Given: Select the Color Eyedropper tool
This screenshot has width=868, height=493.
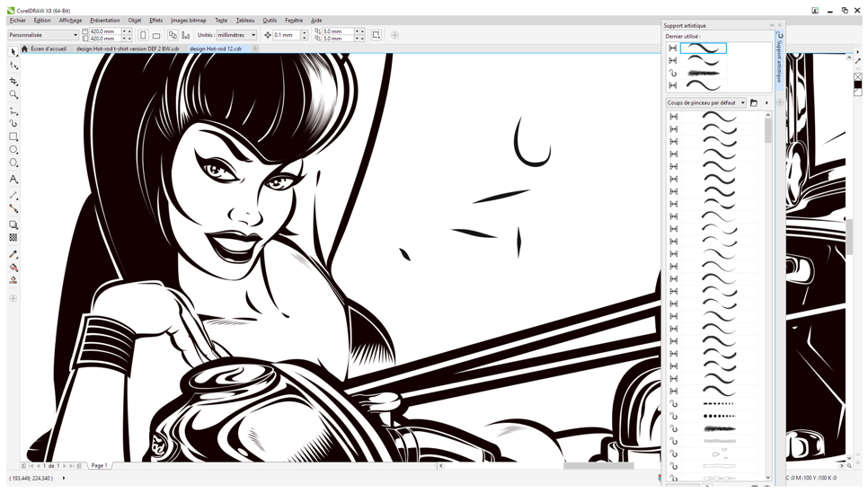Looking at the screenshot, I should [13, 254].
